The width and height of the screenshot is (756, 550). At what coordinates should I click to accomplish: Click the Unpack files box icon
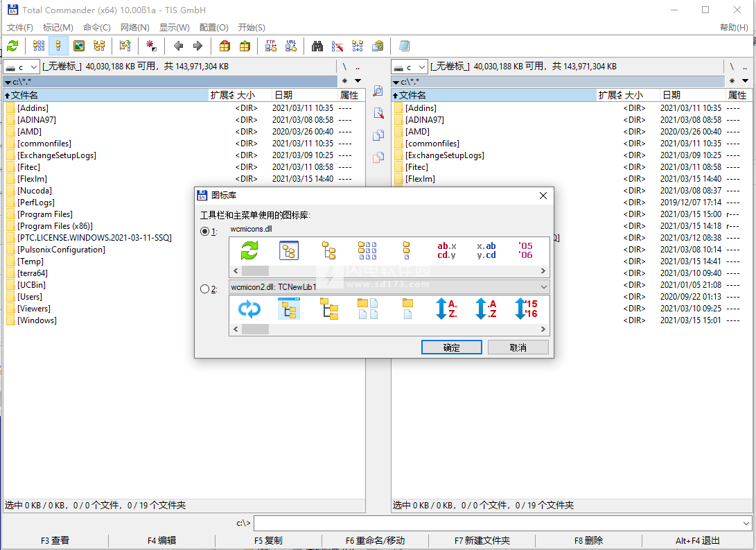click(x=245, y=46)
